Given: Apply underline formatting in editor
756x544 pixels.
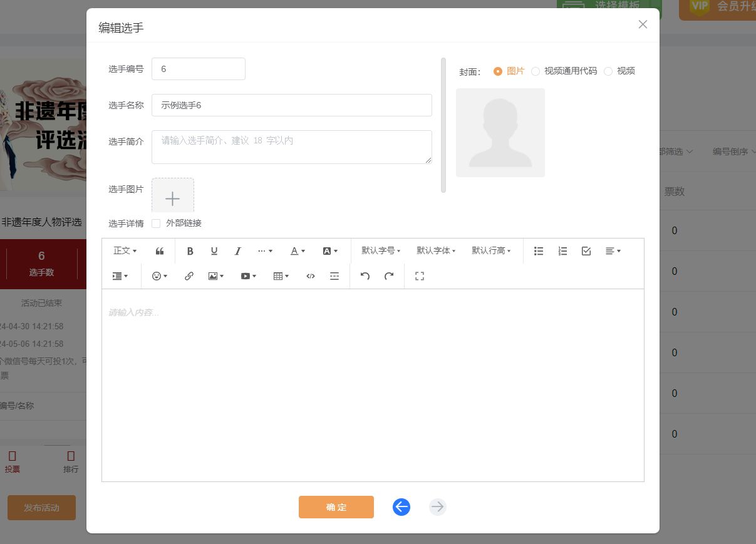Looking at the screenshot, I should click(214, 251).
